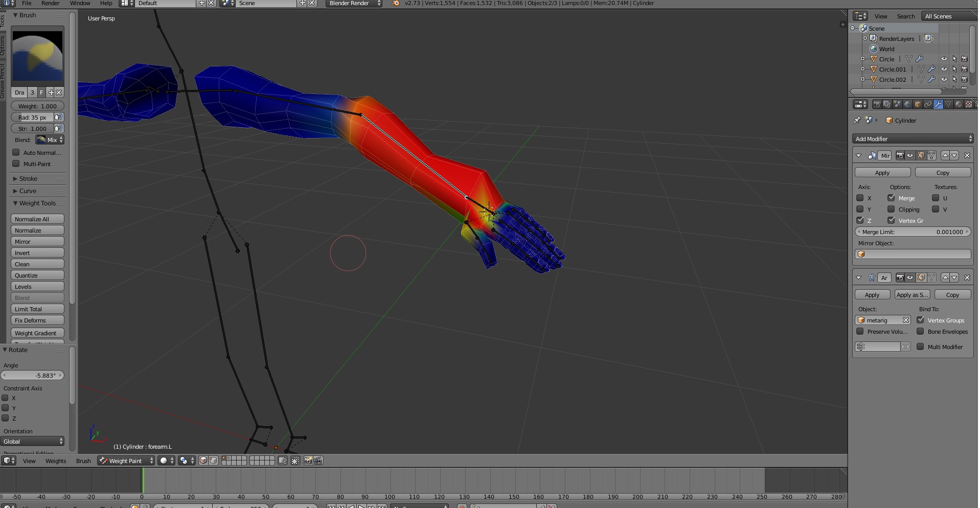The height and width of the screenshot is (508, 980).
Task: Toggle Mirror modifier edit mode display icon
Action: tap(921, 155)
